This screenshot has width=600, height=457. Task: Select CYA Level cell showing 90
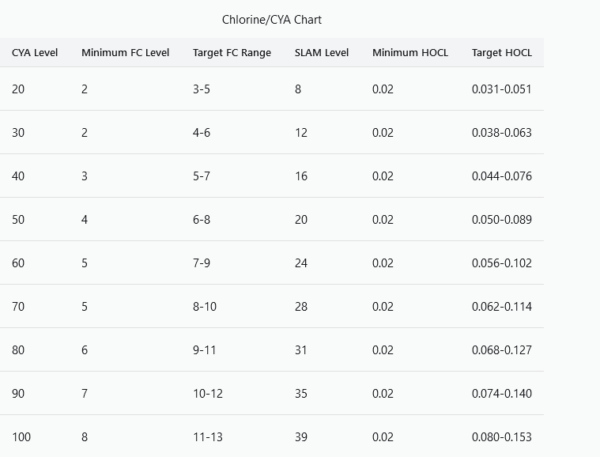[x=19, y=393]
